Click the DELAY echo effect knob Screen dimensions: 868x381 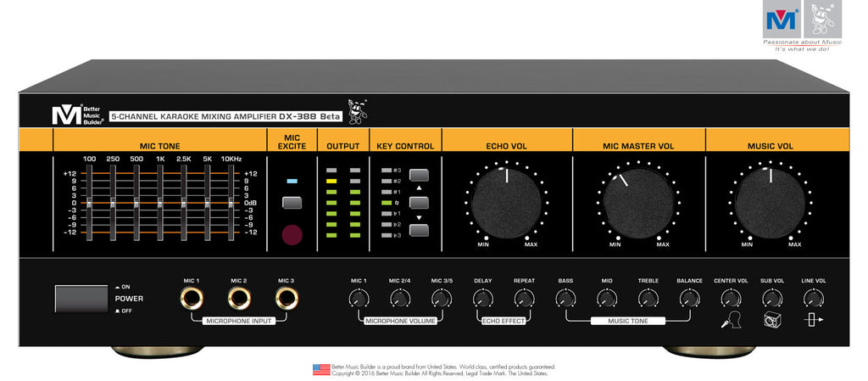(482, 299)
